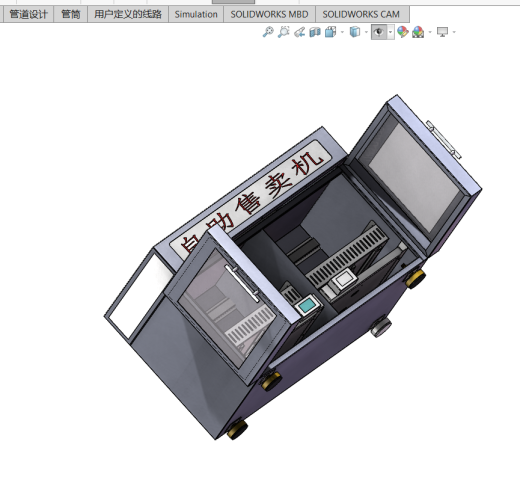This screenshot has width=520, height=486.
Task: Select the SOLIDWORKS CAM tab
Action: pyautogui.click(x=361, y=14)
